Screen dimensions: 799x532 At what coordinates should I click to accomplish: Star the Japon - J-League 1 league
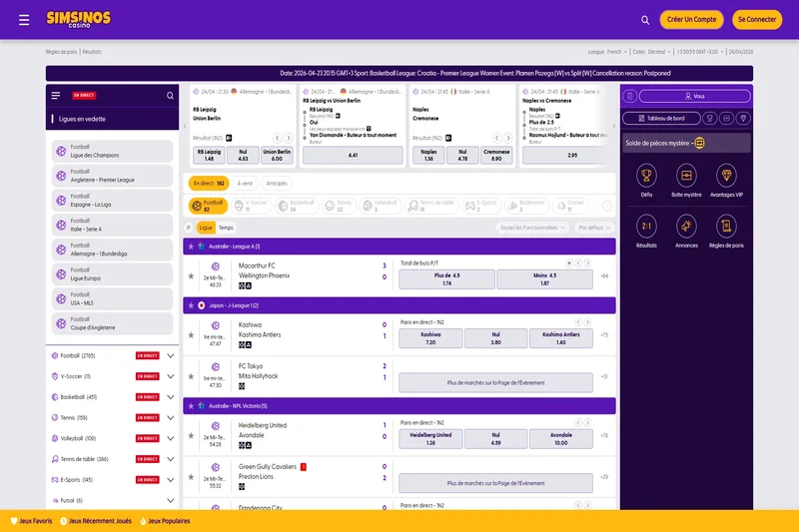point(191,305)
